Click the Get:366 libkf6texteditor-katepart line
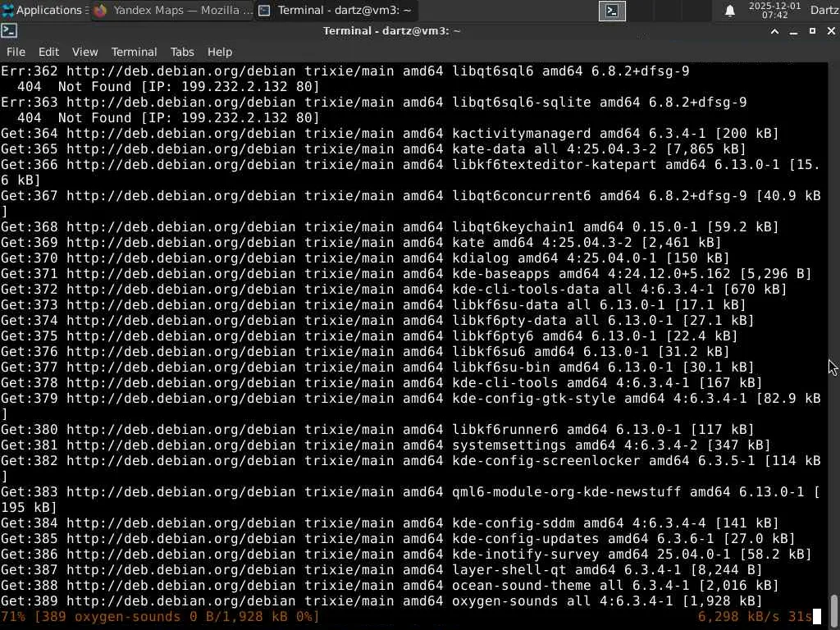The height and width of the screenshot is (630, 840). [410, 172]
